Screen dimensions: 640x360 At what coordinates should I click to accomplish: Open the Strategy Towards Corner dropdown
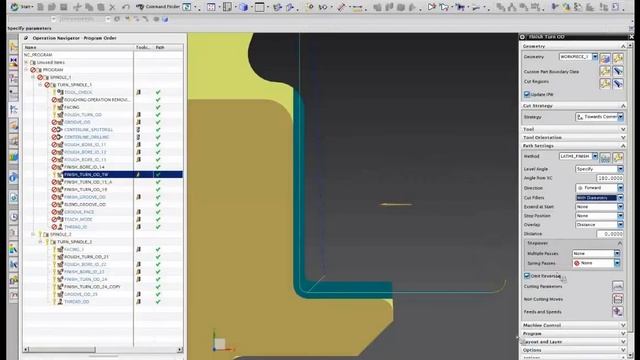620,117
